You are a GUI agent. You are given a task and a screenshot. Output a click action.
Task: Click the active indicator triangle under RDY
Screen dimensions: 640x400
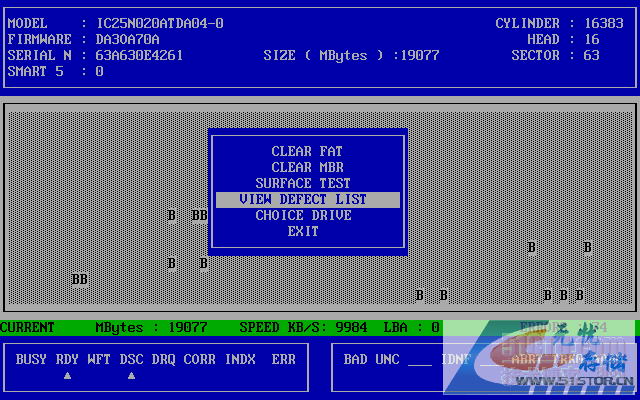pos(67,376)
